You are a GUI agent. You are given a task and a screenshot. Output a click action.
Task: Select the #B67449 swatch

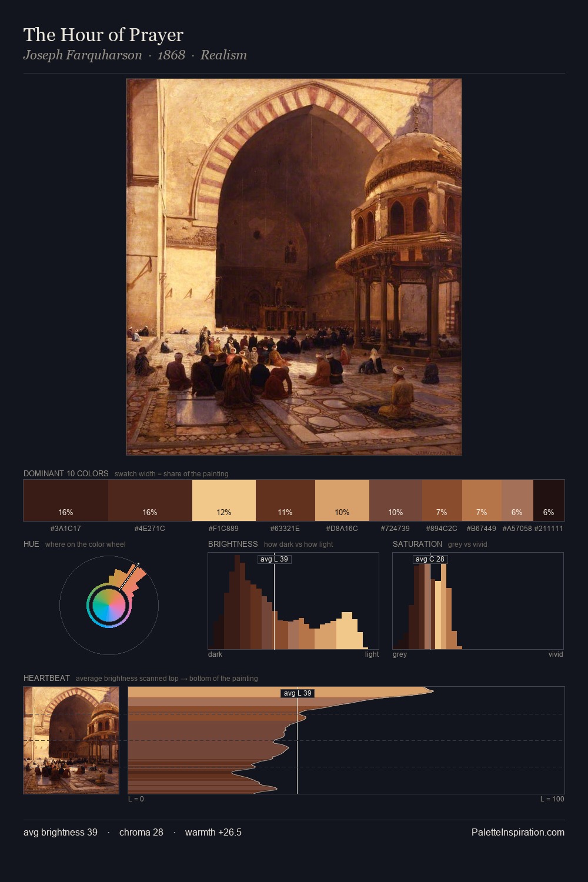pyautogui.click(x=482, y=500)
